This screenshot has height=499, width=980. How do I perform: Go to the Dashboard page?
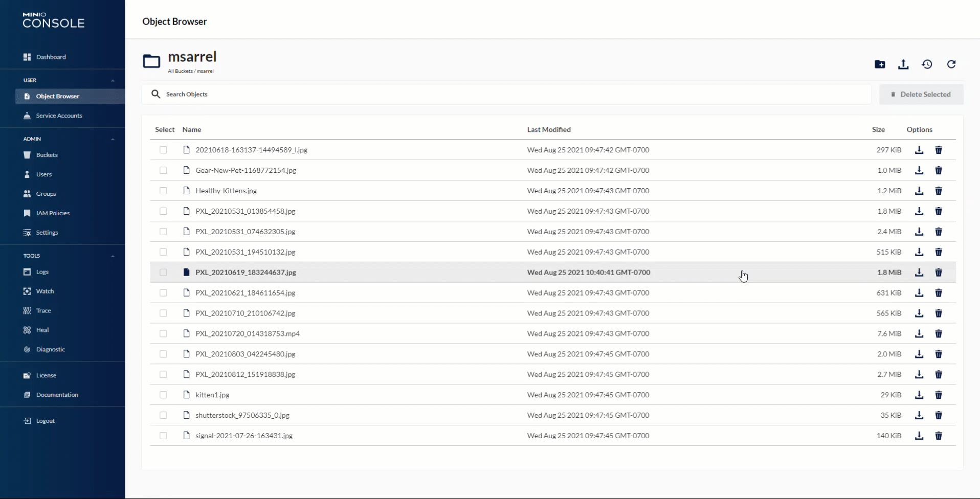(51, 57)
